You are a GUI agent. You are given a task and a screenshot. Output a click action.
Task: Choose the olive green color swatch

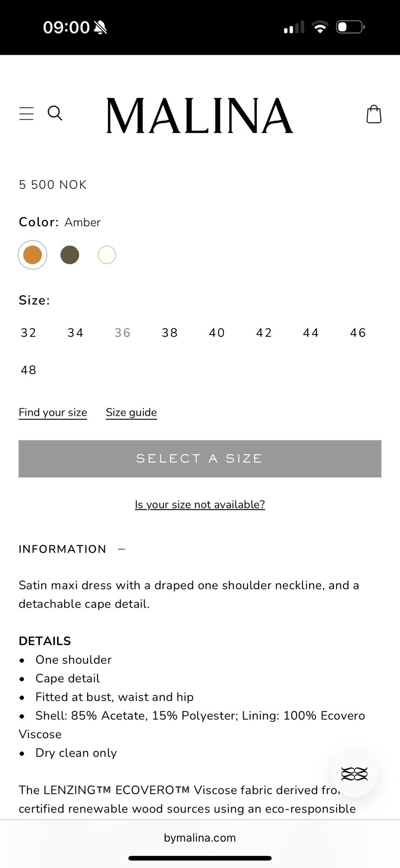[x=70, y=255]
